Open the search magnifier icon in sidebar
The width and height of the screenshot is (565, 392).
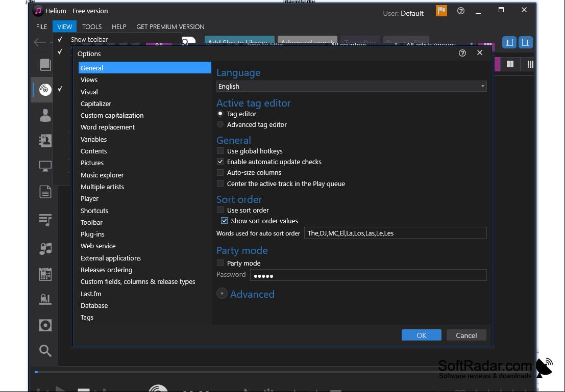45,350
